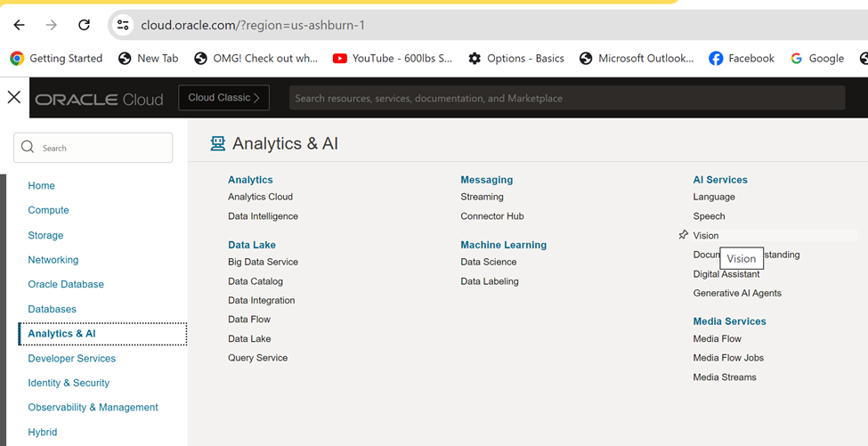Image resolution: width=868 pixels, height=446 pixels.
Task: Open the Data Lake section heading
Action: (x=252, y=245)
